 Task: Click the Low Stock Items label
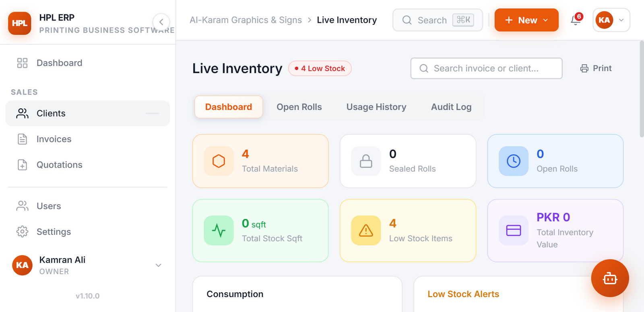421,238
